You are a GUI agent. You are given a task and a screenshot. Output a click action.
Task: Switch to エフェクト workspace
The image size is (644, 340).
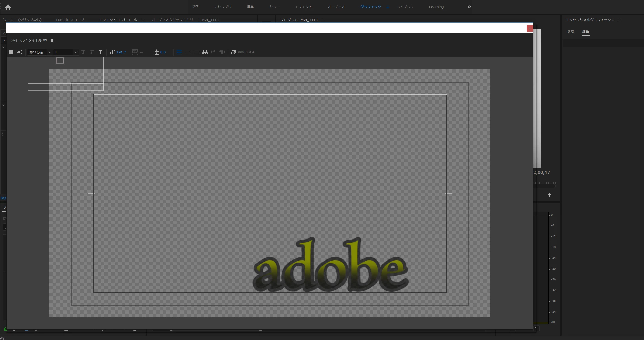[x=304, y=7]
